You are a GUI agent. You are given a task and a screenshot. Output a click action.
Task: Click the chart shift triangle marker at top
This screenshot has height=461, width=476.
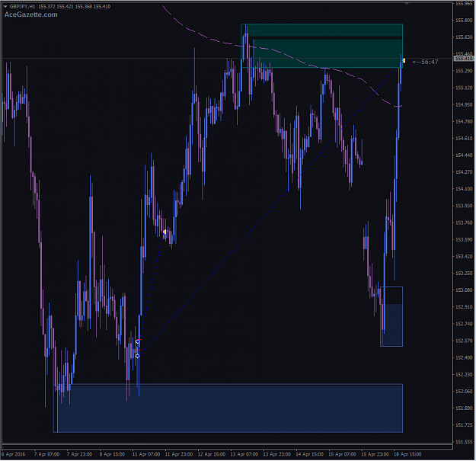pos(407,3)
